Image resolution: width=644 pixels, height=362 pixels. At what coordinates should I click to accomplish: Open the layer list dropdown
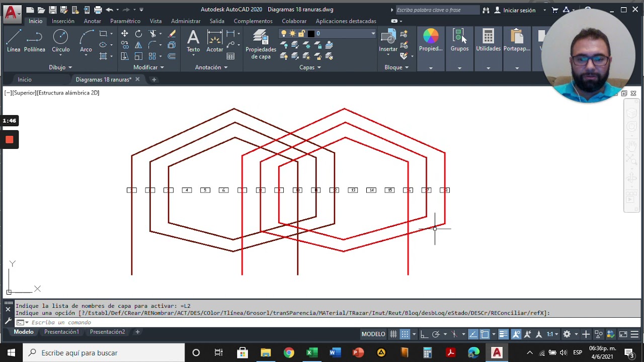coord(373,34)
